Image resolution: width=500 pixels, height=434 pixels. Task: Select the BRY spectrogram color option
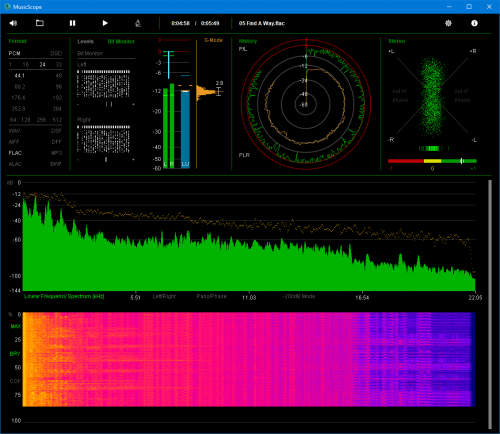[x=15, y=354]
